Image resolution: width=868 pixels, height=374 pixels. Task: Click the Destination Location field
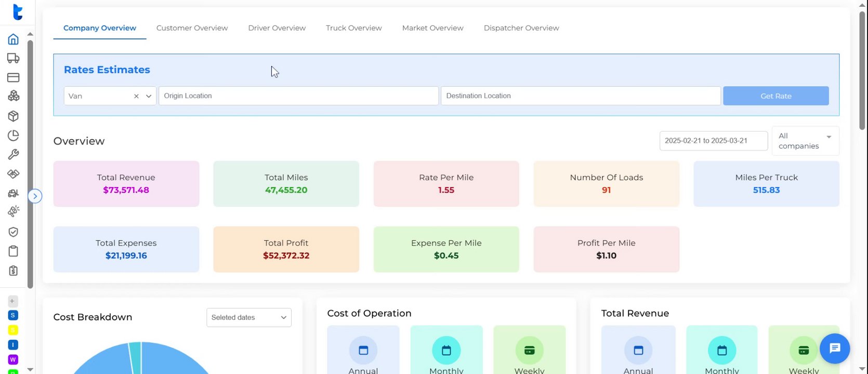tap(581, 96)
